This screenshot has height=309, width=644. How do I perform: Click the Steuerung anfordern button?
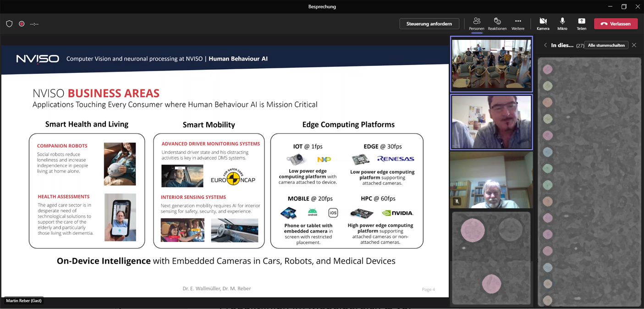pos(429,24)
